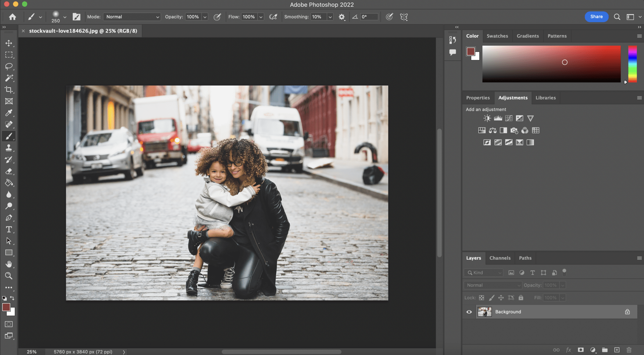The height and width of the screenshot is (355, 644).
Task: Click the foreground color swatch in Color panel
Action: [471, 51]
